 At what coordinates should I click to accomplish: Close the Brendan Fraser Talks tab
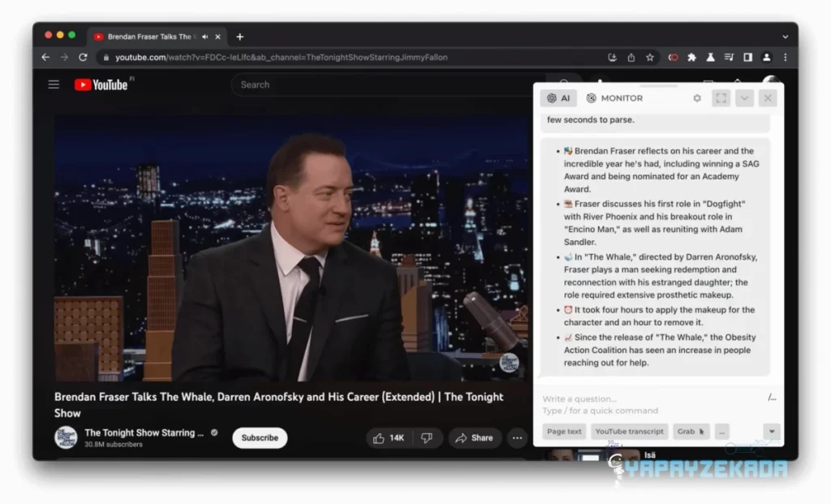pos(217,37)
